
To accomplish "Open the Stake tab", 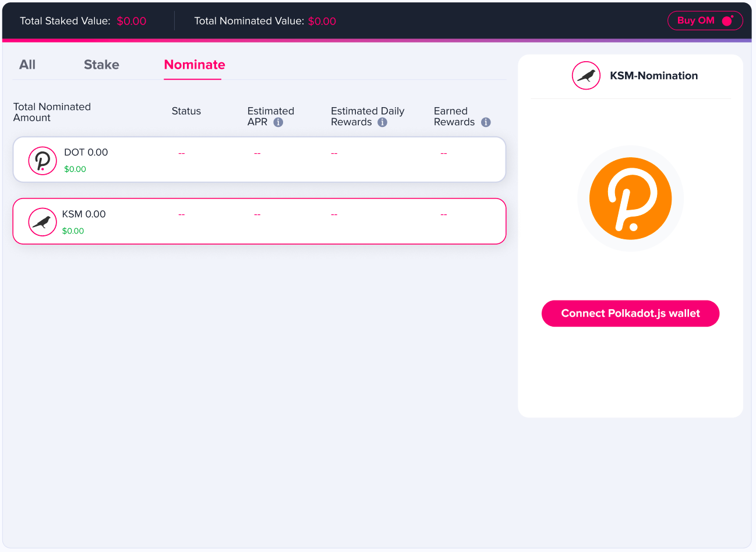I will click(x=101, y=65).
